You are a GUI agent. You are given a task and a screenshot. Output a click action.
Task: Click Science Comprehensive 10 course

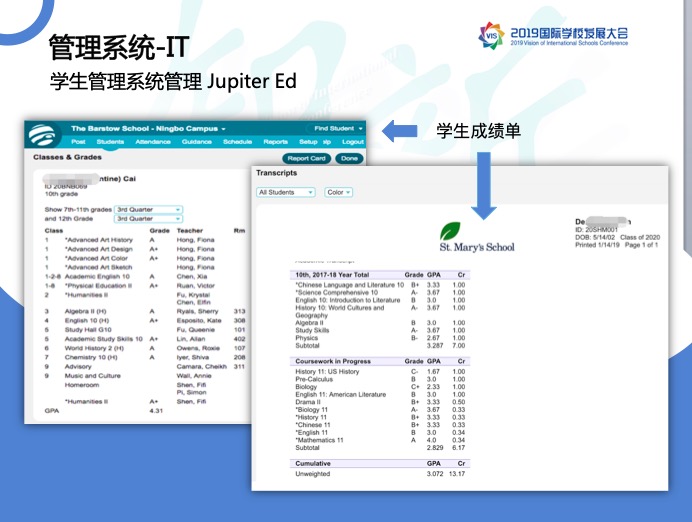[337, 293]
